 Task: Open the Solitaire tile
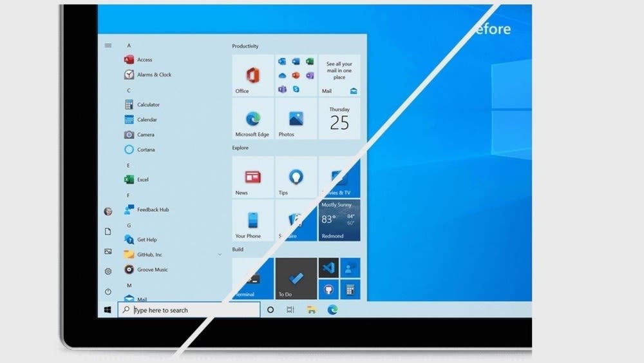pos(296,221)
